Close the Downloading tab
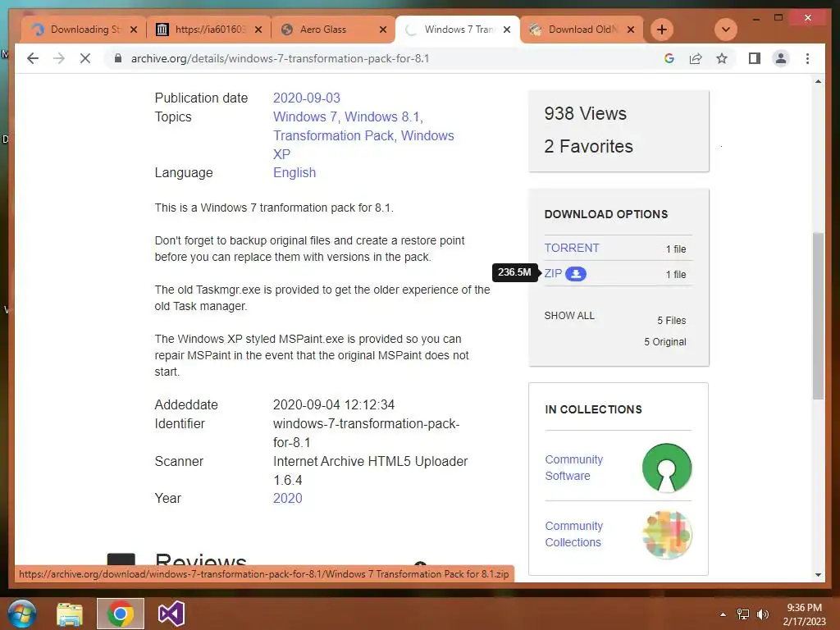 (134, 30)
